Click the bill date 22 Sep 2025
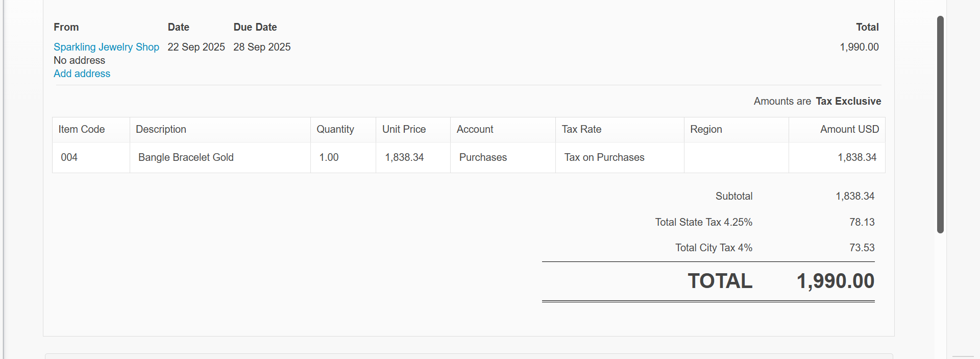The width and height of the screenshot is (980, 359). point(196,47)
